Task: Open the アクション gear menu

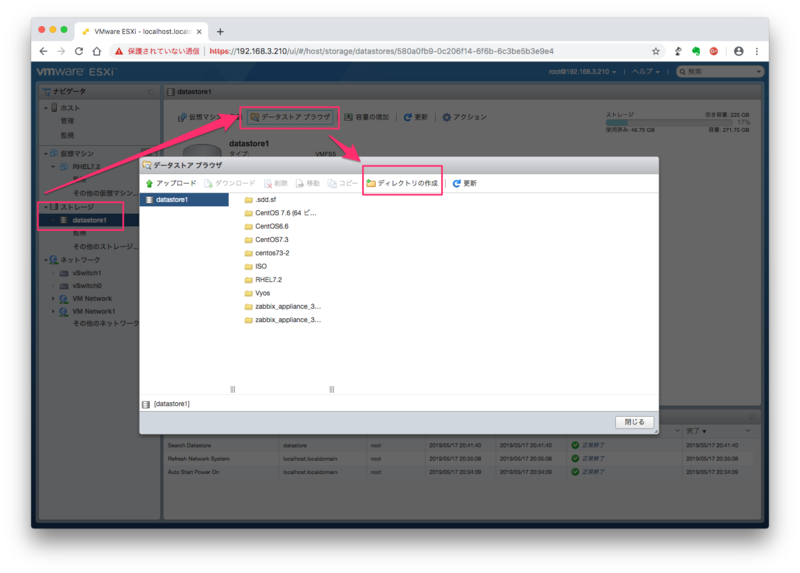Action: click(x=464, y=117)
